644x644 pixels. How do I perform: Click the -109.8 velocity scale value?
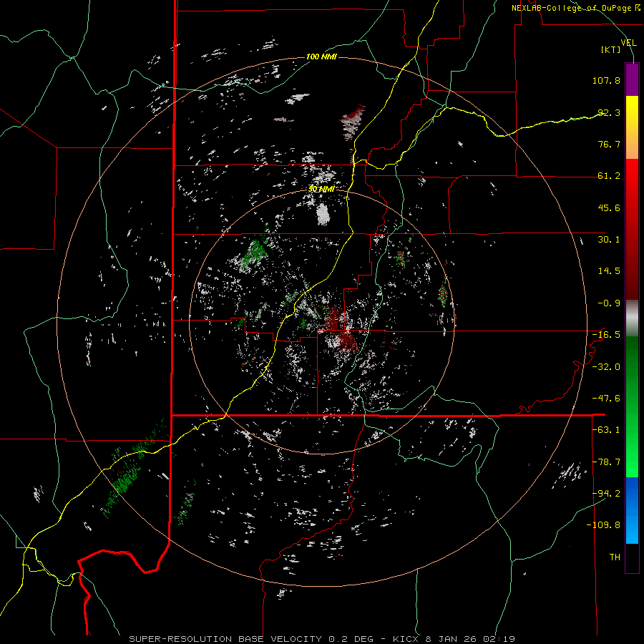coord(603,525)
